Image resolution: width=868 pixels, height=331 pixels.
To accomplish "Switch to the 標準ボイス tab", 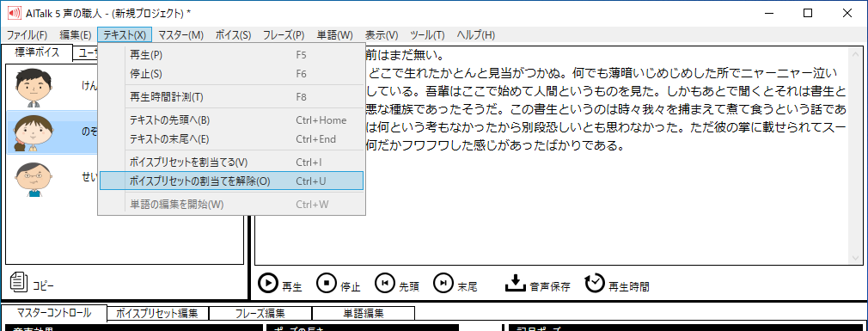I will click(x=37, y=52).
